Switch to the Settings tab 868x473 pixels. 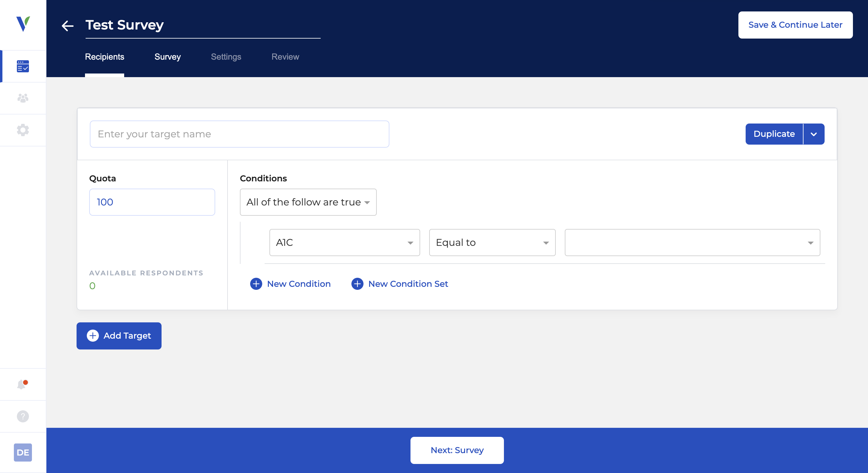(226, 57)
